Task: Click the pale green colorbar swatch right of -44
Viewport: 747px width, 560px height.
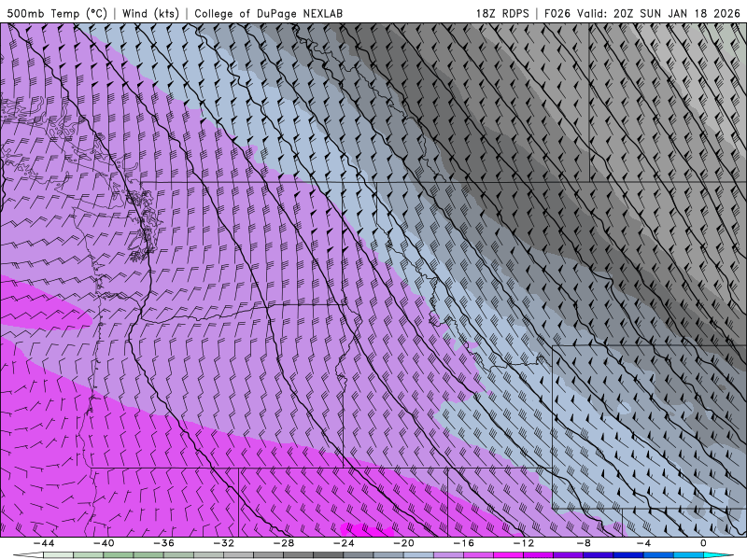Action: click(x=58, y=555)
